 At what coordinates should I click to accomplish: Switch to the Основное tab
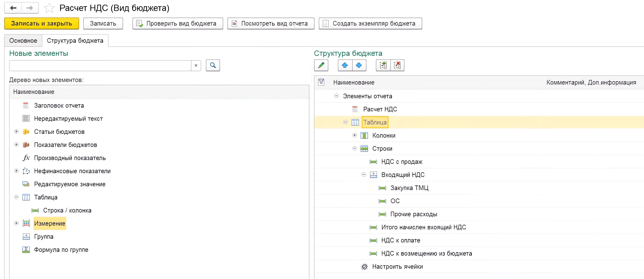point(23,40)
